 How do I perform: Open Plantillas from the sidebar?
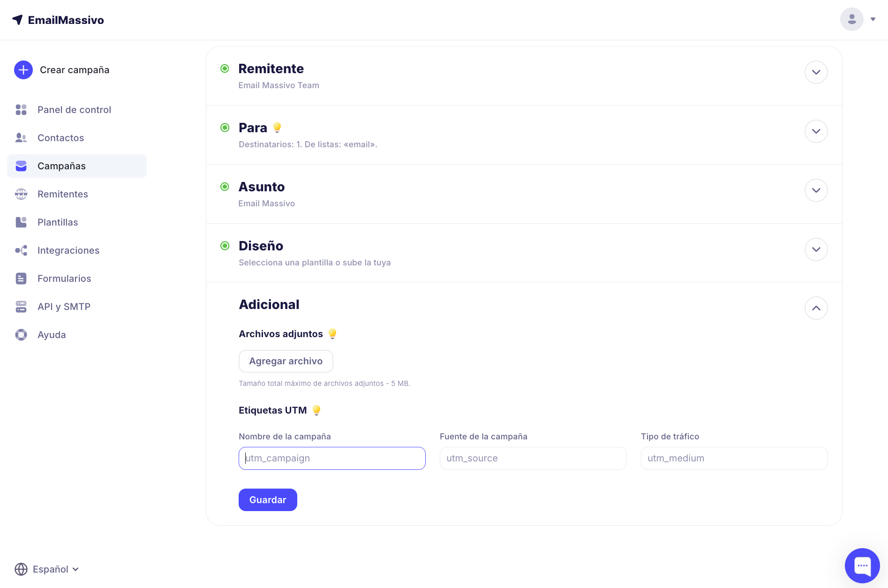coord(58,222)
